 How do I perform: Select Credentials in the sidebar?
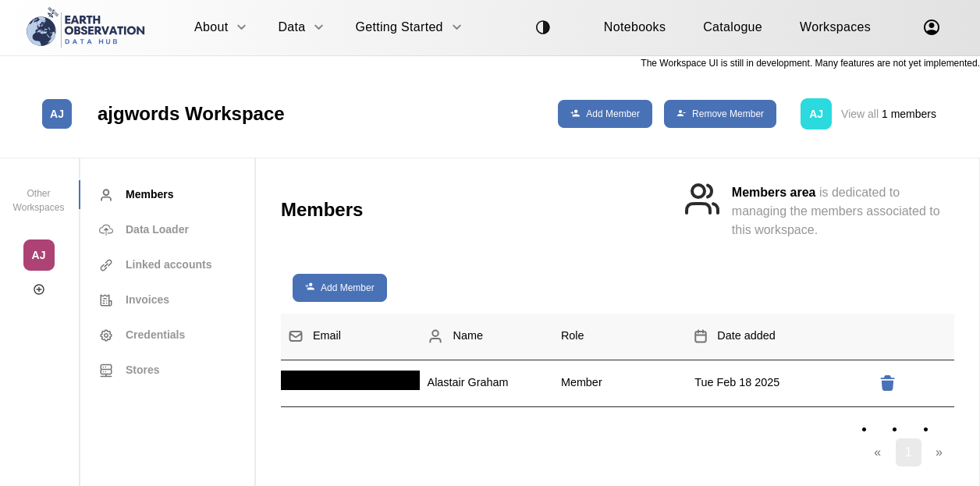[x=154, y=335]
